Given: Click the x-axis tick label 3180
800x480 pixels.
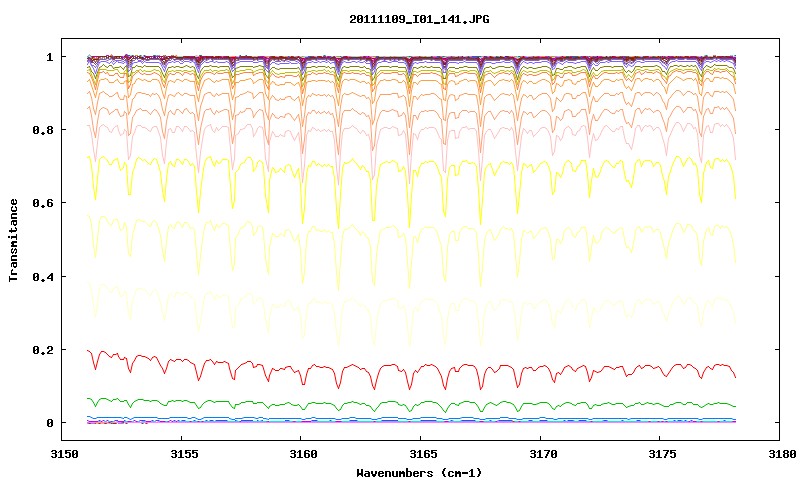Looking at the screenshot, I should coord(782,454).
